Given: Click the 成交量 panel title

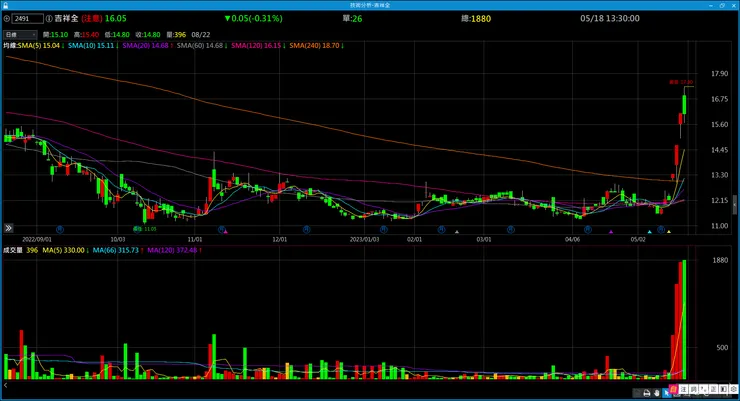Looking at the screenshot, I should coord(13,251).
